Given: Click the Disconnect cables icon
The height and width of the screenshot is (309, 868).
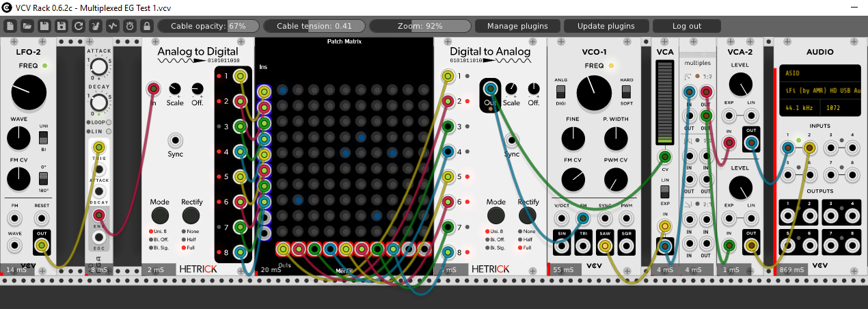Looking at the screenshot, I should click(96, 26).
